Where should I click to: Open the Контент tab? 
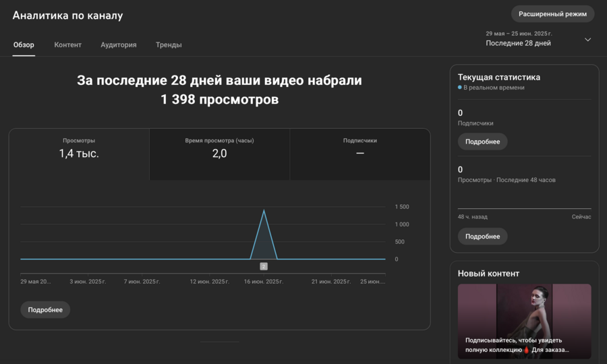coord(67,44)
